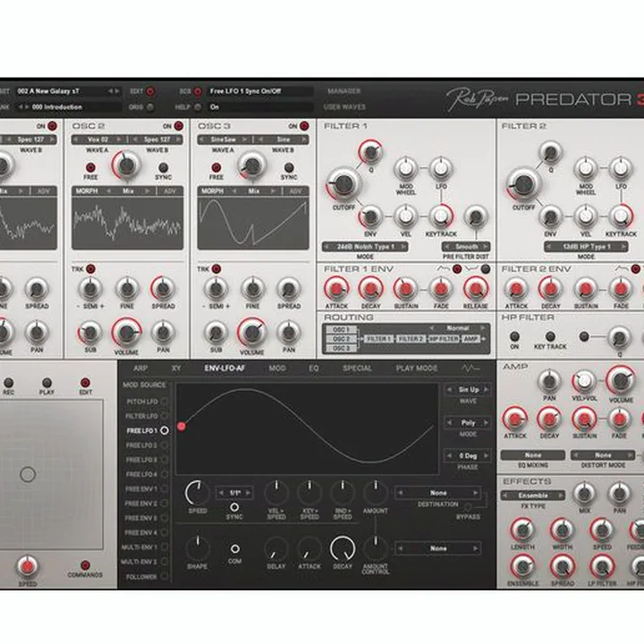Open the waveform view icon tab
The image size is (644, 644).
click(470, 368)
